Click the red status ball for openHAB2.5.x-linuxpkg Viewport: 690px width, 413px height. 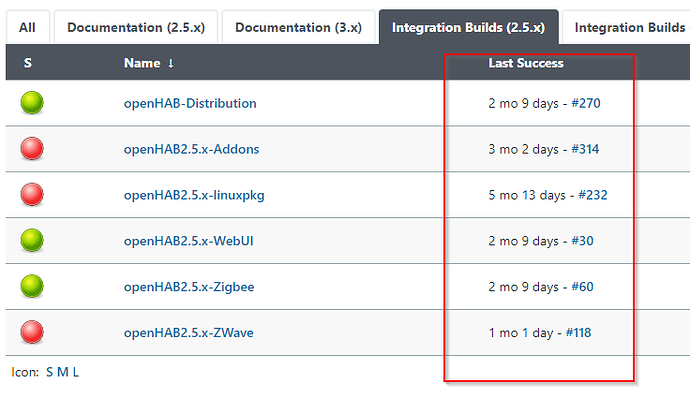click(32, 194)
